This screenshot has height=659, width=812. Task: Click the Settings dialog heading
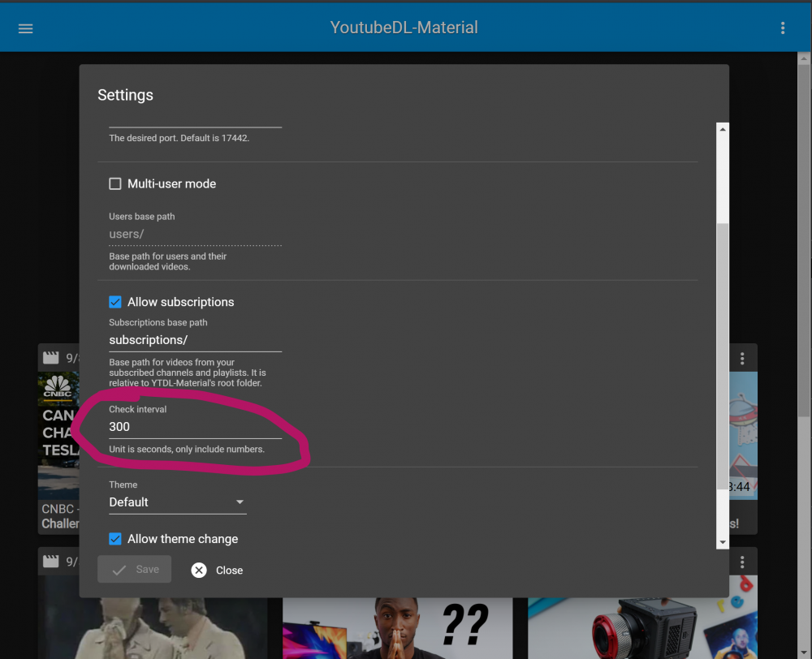point(125,95)
